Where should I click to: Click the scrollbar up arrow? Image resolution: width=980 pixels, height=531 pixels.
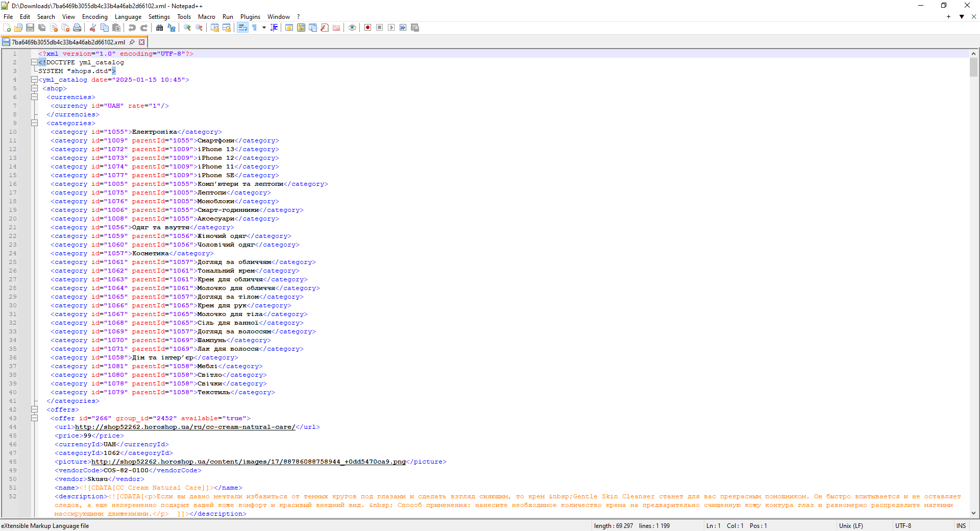[973, 53]
